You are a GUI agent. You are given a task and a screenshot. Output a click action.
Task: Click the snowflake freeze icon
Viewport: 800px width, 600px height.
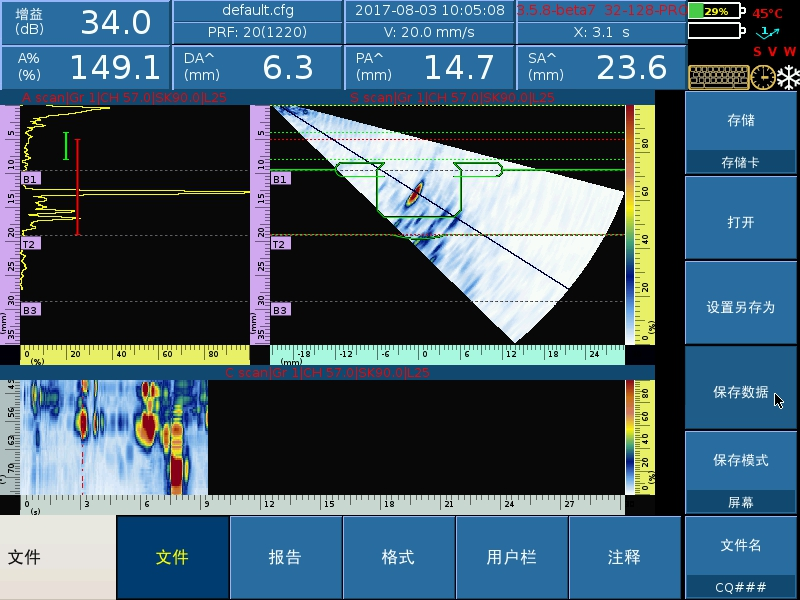[x=787, y=77]
